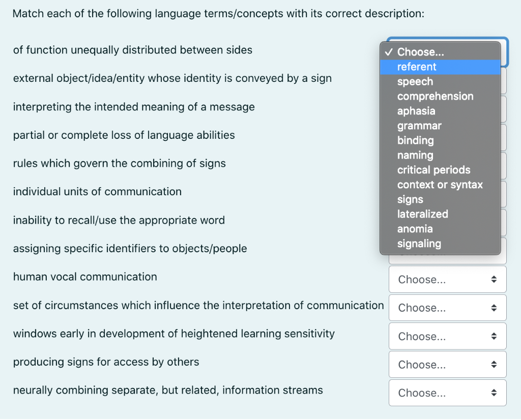This screenshot has height=420, width=521.
Task: Select the "grammar" option
Action: point(419,126)
